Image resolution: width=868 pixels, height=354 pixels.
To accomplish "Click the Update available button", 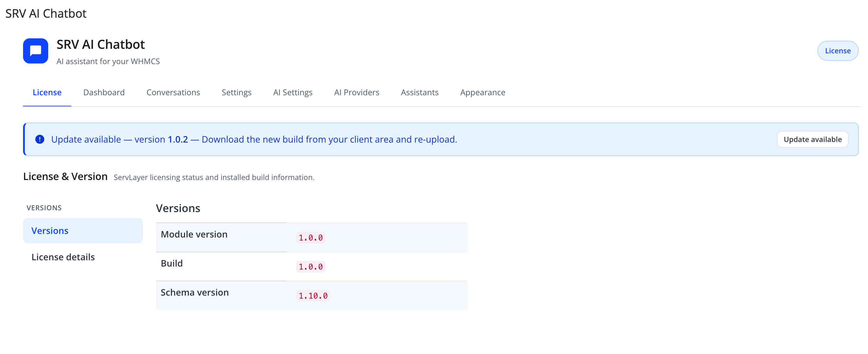I will (x=812, y=139).
